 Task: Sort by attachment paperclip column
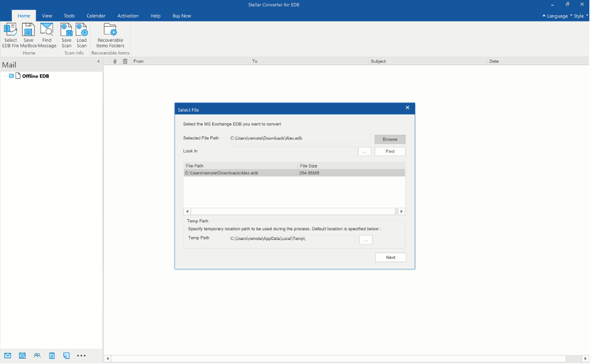pyautogui.click(x=115, y=61)
